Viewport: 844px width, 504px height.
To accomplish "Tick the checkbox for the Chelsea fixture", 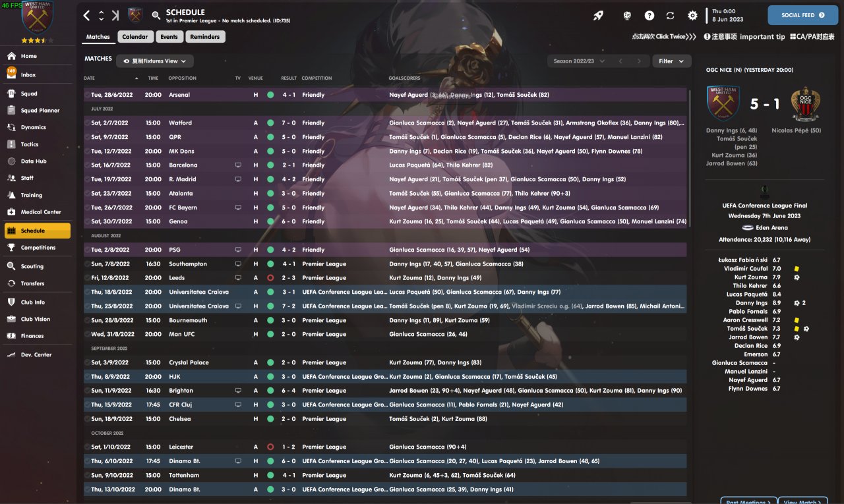I will tap(88, 419).
